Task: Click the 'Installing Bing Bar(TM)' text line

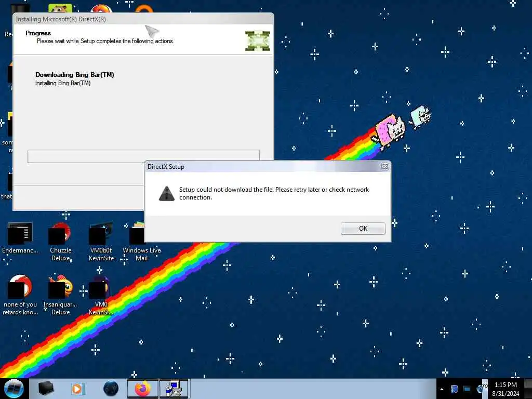Action: [63, 83]
